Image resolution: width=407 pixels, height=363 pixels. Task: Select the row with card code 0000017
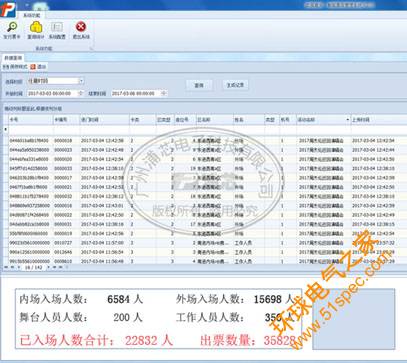point(206,178)
